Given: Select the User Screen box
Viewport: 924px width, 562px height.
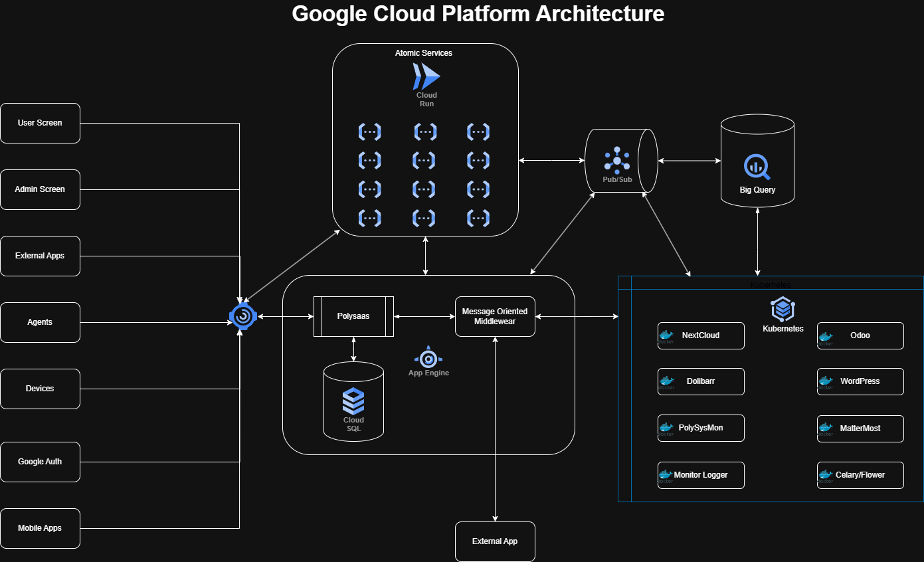Looking at the screenshot, I should click(40, 123).
